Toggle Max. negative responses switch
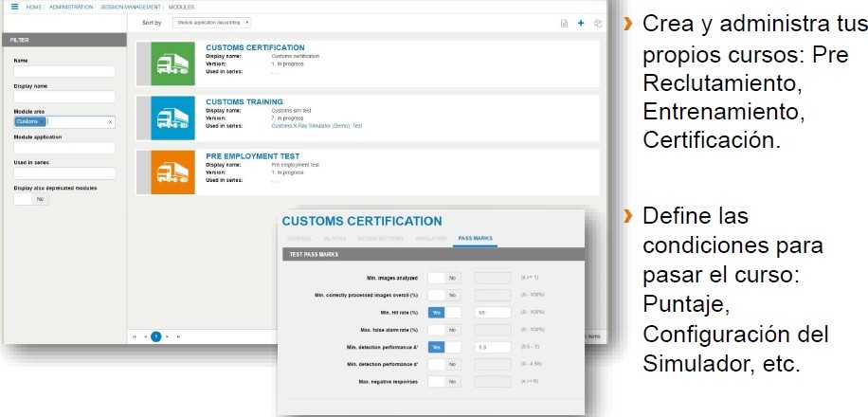Image resolution: width=868 pixels, height=417 pixels. click(444, 382)
